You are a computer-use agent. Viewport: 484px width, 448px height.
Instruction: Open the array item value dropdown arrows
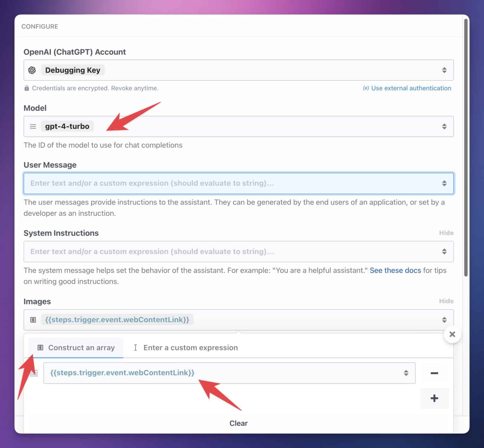[406, 373]
